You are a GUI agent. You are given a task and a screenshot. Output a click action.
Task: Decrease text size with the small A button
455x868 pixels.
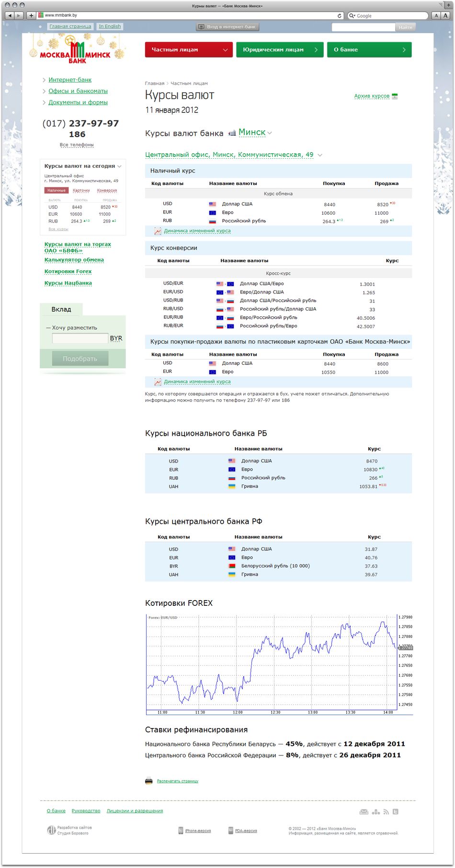(x=436, y=15)
